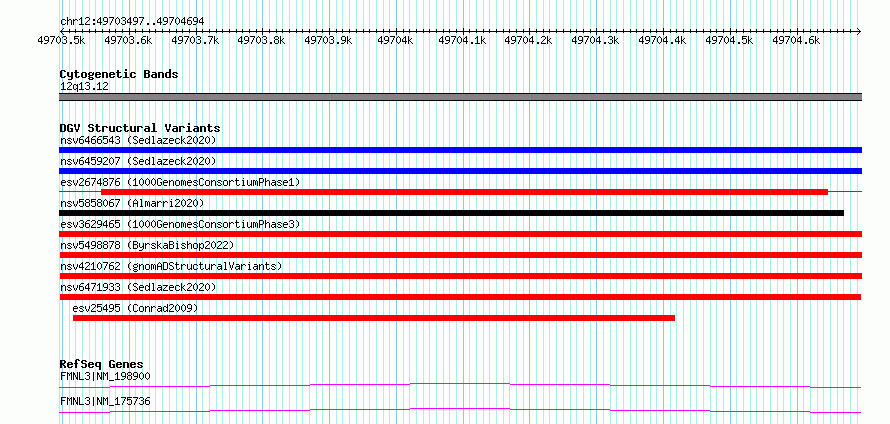Click gene label FMNL3|NM_198900
The width and height of the screenshot is (890, 424).
point(105,376)
